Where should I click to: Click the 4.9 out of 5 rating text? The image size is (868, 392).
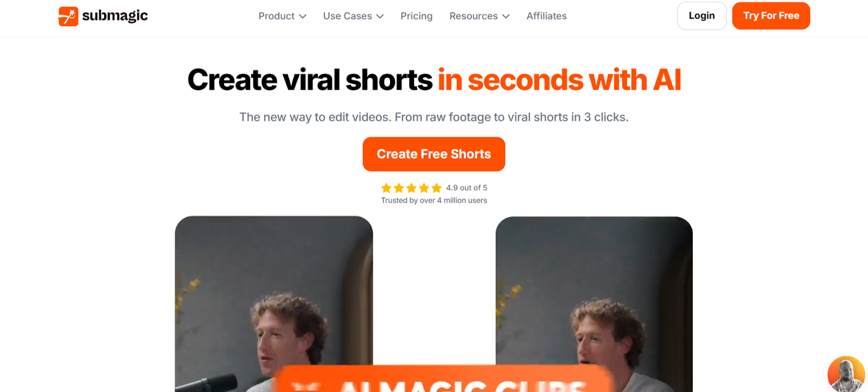tap(467, 188)
